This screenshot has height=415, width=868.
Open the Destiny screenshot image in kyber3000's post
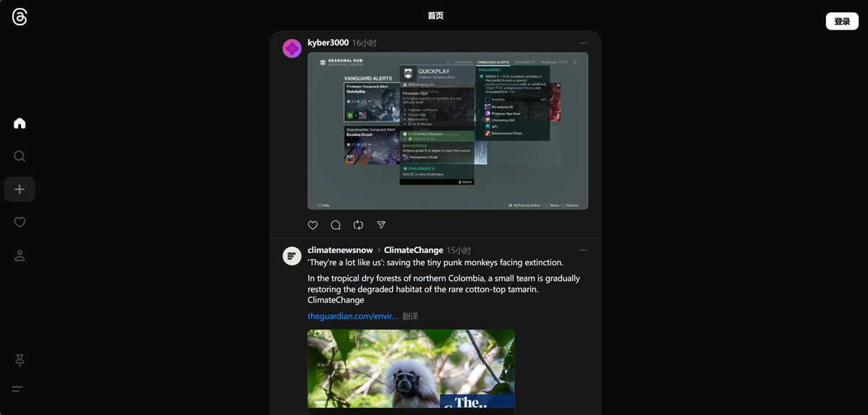(x=448, y=131)
